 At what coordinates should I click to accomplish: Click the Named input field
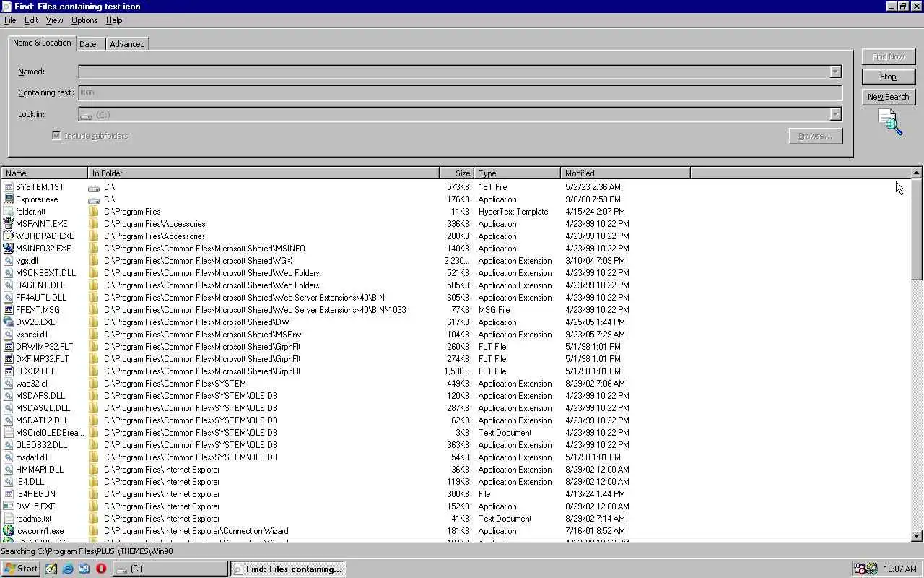pos(454,72)
